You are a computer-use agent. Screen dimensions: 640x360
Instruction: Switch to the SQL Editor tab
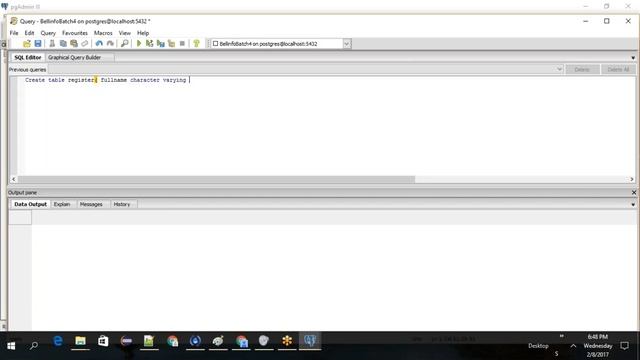click(x=28, y=58)
